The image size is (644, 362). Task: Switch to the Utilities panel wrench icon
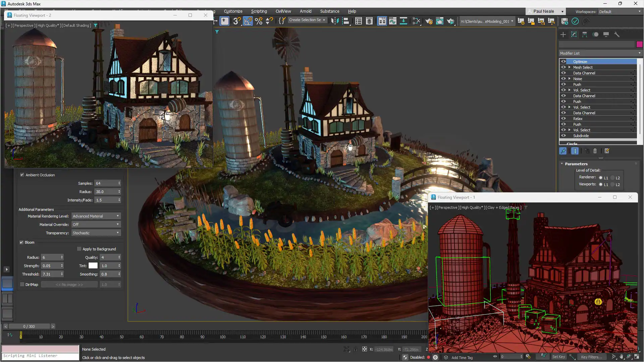(x=617, y=34)
